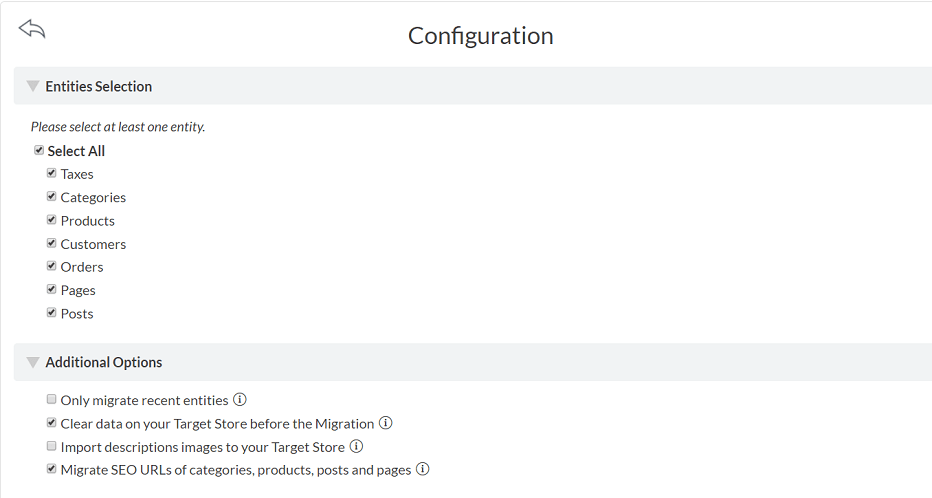Click the Entities Selection header title
The image size is (932, 498).
[99, 86]
